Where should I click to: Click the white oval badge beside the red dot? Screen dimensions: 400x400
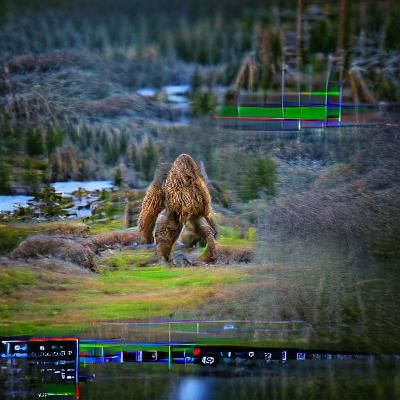tap(208, 360)
